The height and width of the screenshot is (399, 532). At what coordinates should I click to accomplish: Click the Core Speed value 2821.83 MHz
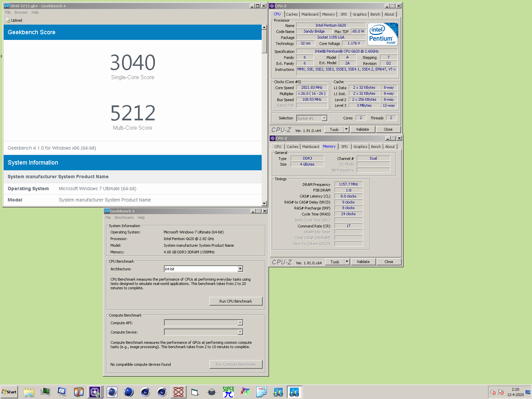pyautogui.click(x=312, y=88)
